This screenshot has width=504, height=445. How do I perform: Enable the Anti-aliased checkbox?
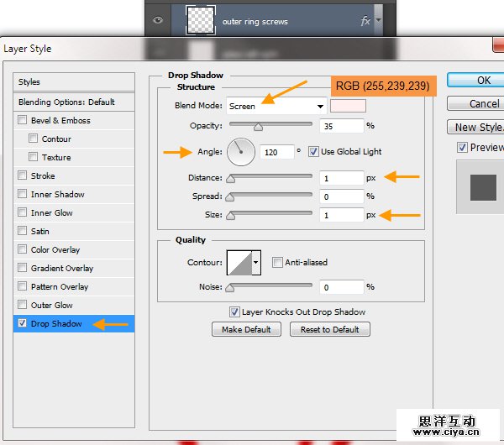(x=278, y=262)
